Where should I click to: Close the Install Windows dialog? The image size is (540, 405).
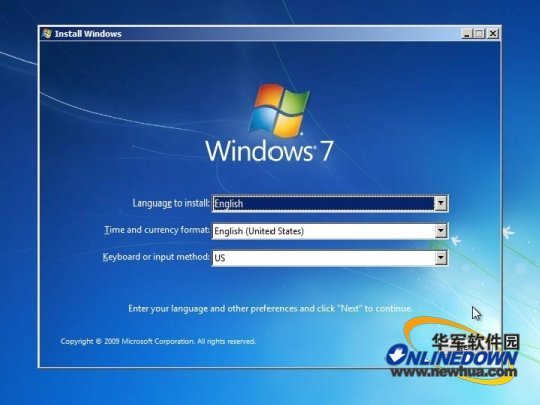pos(493,33)
